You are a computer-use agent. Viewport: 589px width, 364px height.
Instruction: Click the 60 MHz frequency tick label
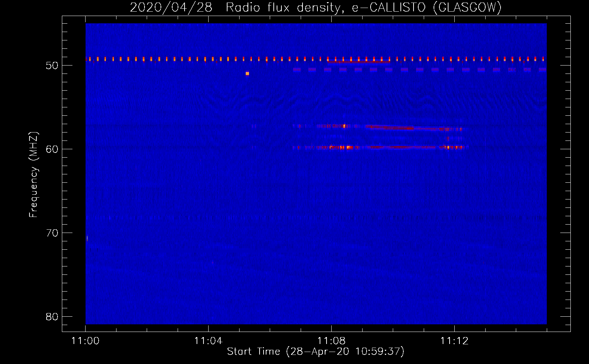coord(52,149)
